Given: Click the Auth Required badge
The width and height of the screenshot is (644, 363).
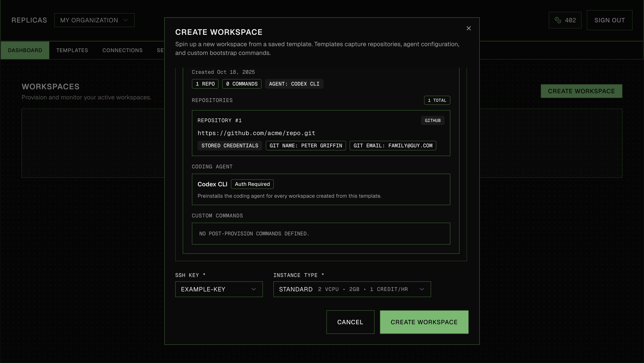Looking at the screenshot, I should [252, 184].
